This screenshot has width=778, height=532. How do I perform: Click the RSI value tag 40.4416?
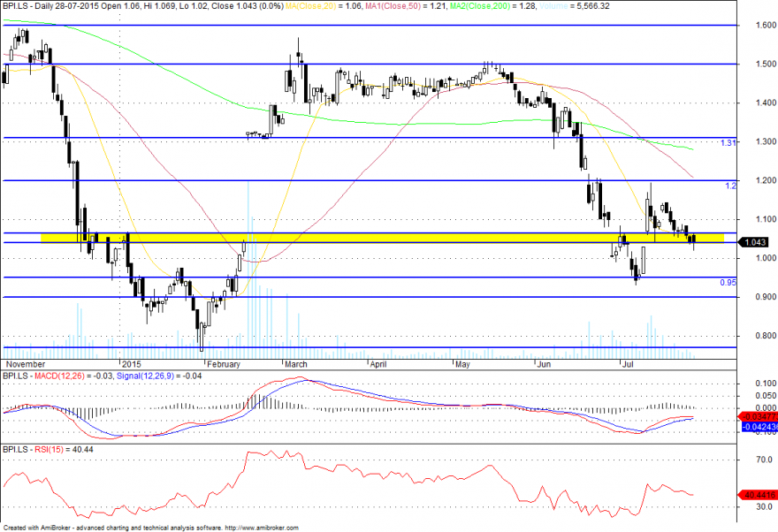(759, 495)
